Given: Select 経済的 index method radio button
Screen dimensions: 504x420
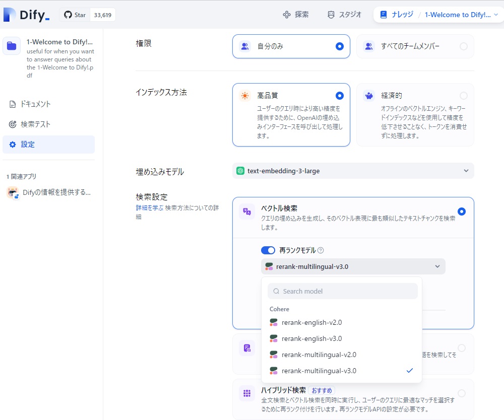Looking at the screenshot, I should coord(464,96).
